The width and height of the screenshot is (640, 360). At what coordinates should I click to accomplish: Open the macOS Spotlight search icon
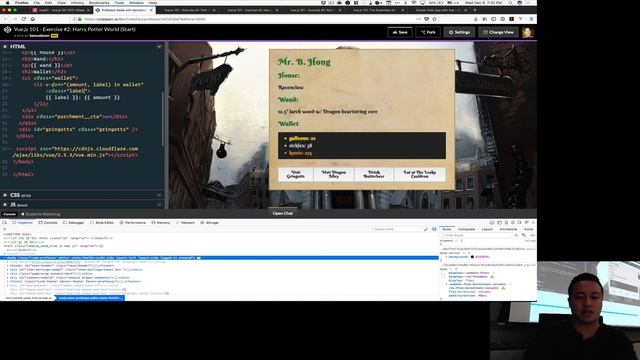[510, 3]
